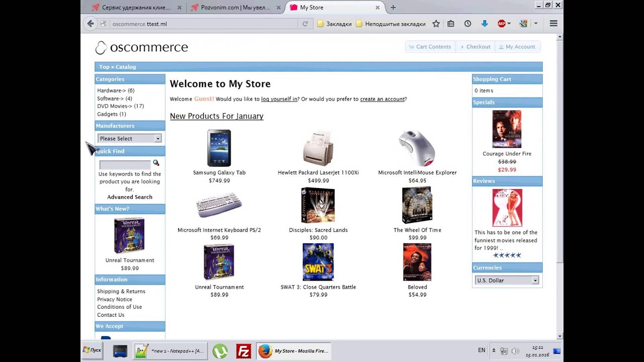
Task: Click the Shopping Cart box header
Action: pyautogui.click(x=507, y=79)
